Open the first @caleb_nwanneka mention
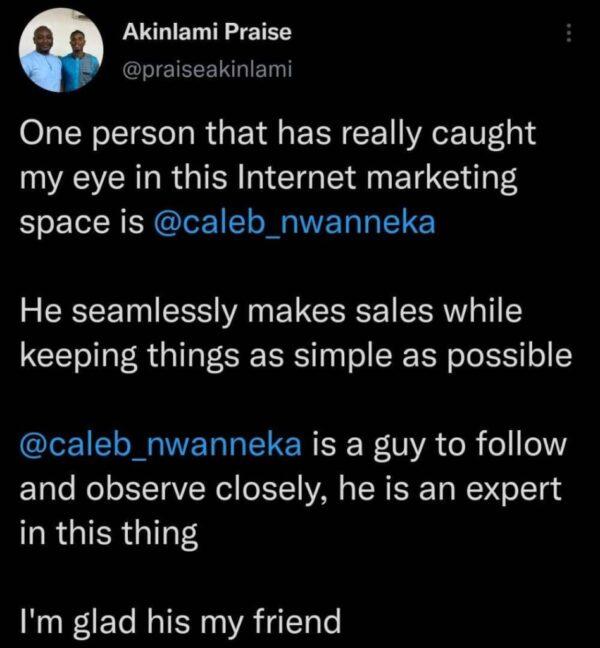This screenshot has width=600, height=648. point(294,222)
